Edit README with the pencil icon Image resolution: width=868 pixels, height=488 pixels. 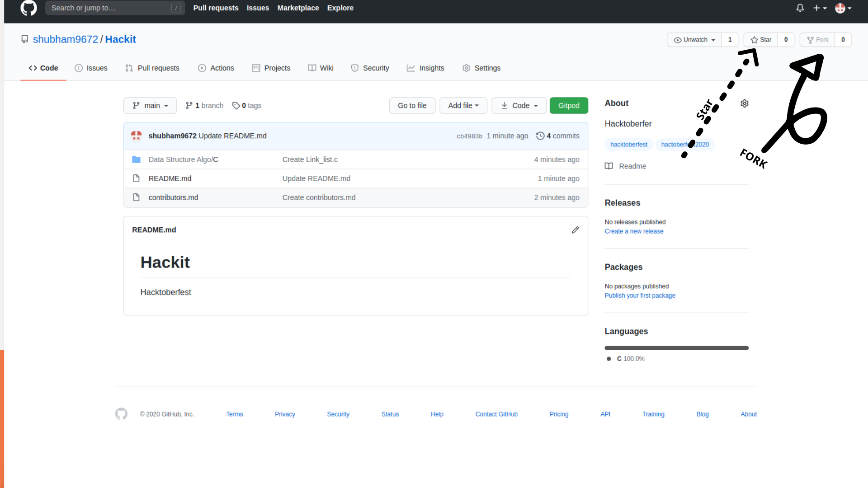point(575,230)
